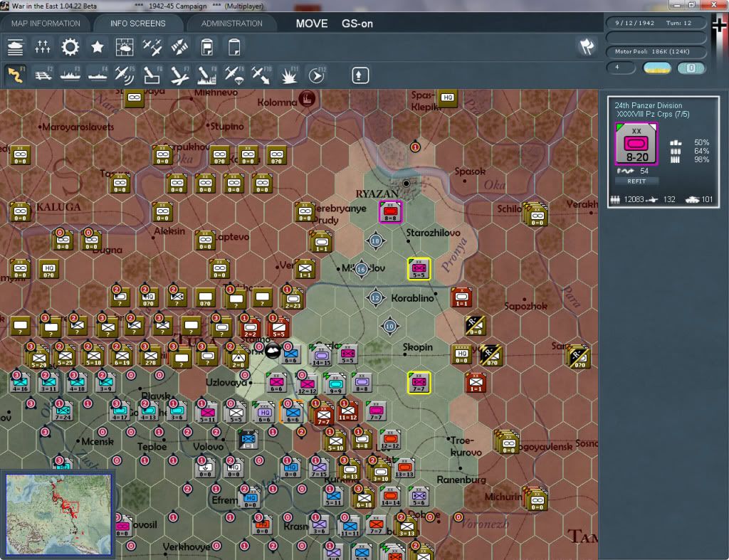The width and height of the screenshot is (729, 560).
Task: Click the opposing striped arrows icon
Action: 179,47
